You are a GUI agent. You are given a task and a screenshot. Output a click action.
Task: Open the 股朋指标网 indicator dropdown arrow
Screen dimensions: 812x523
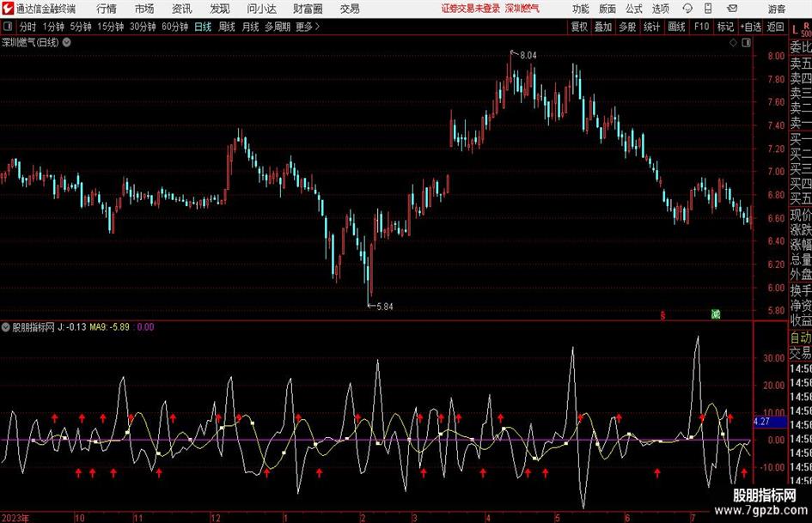6,326
